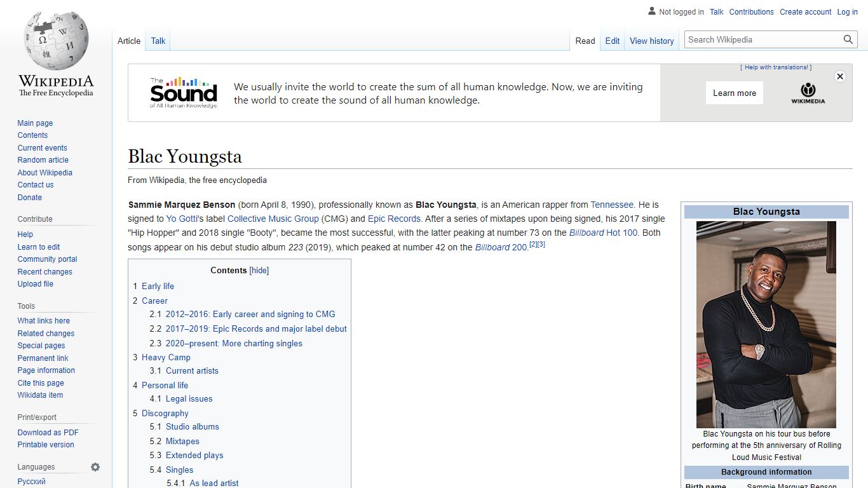Screen dimensions: 868x488
Task: Open the Edit tab
Action: pyautogui.click(x=613, y=41)
